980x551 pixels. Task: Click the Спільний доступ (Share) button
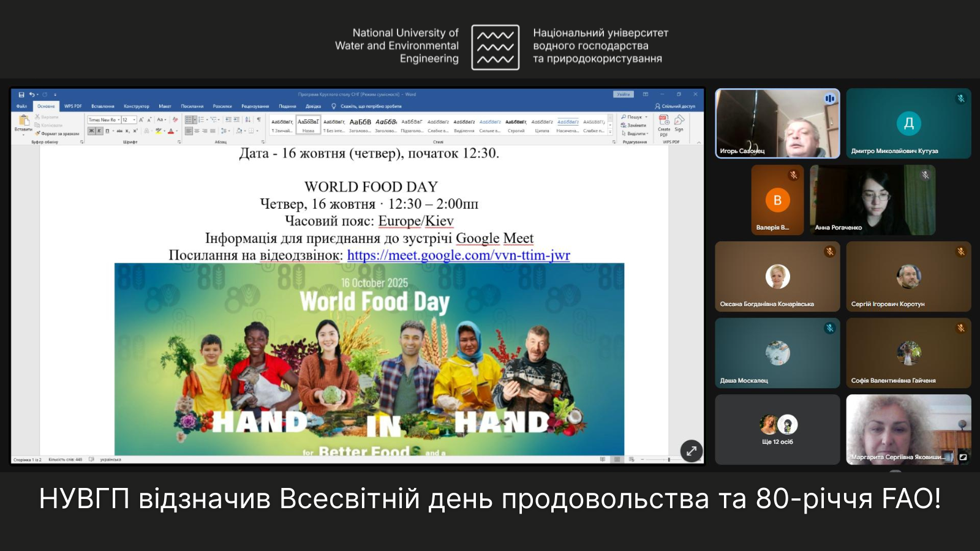[675, 107]
